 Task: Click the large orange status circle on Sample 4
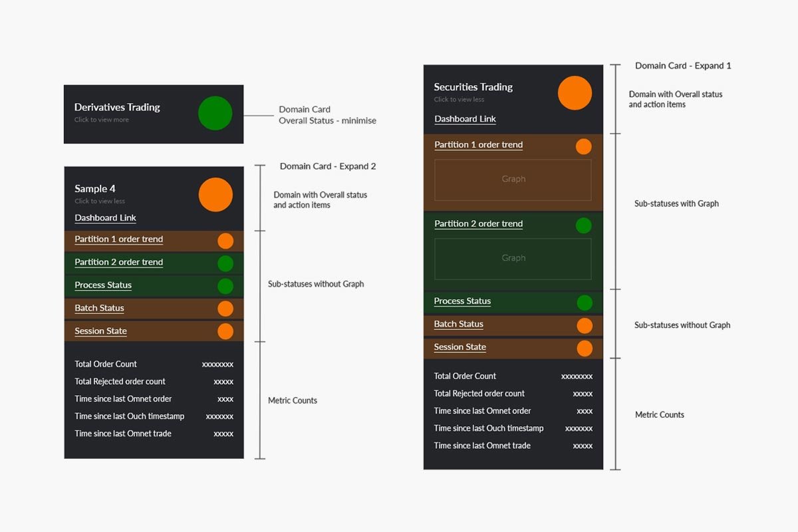point(215,195)
